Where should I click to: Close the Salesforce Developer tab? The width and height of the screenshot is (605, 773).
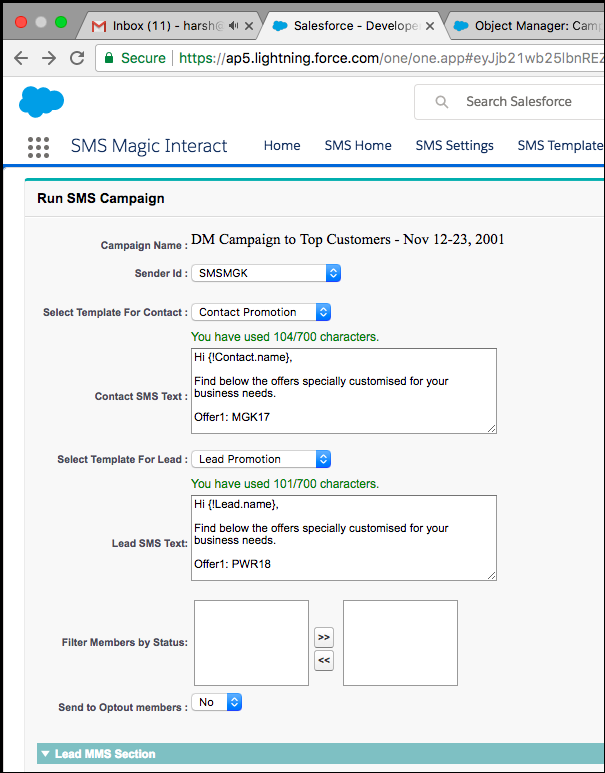(430, 26)
